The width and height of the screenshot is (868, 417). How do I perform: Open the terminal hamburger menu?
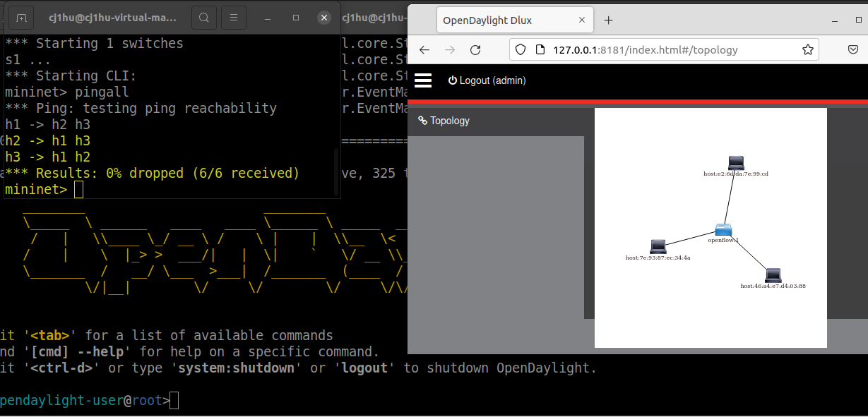(234, 17)
